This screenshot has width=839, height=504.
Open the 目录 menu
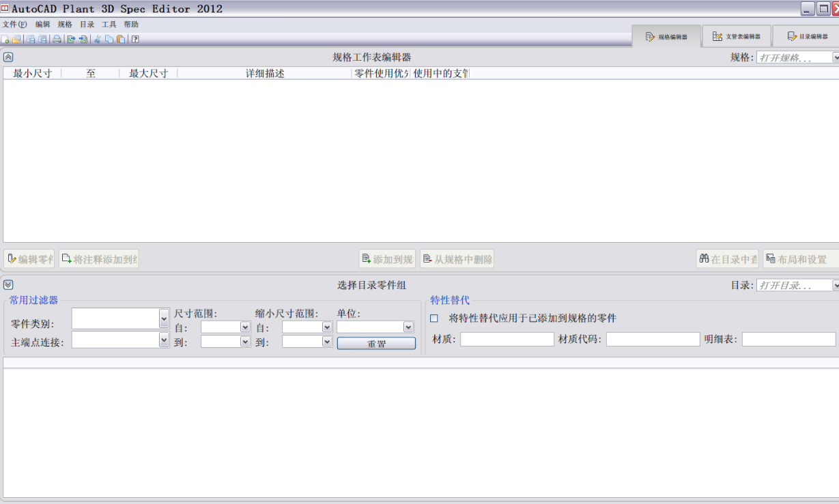point(87,25)
